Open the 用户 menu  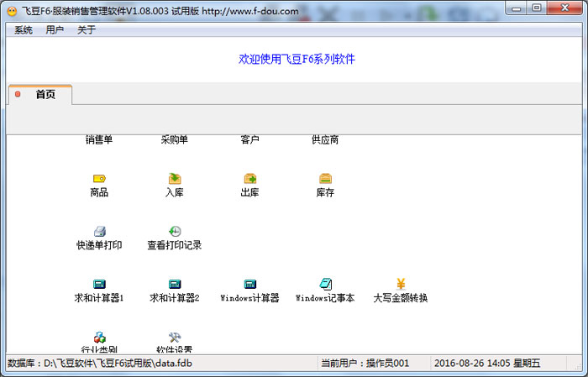(x=55, y=30)
